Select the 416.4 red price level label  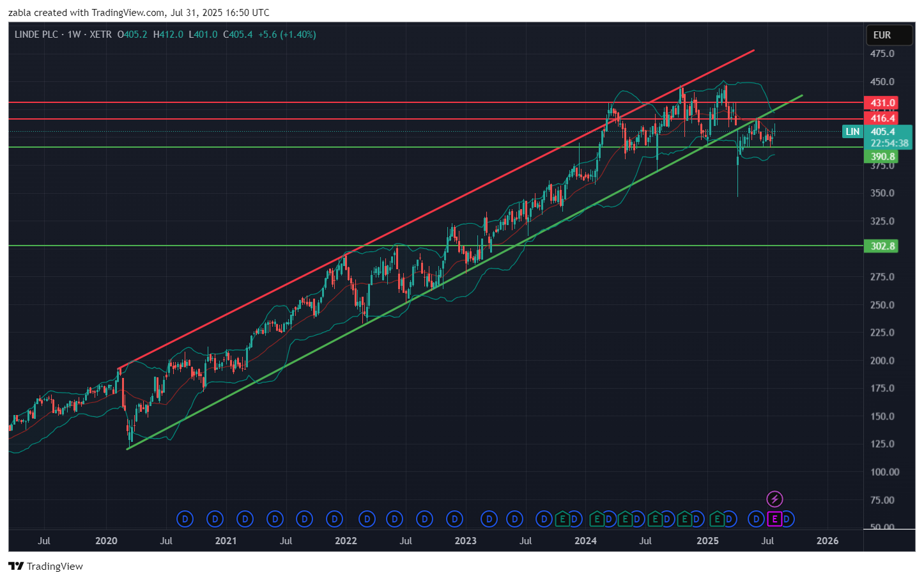pos(882,118)
